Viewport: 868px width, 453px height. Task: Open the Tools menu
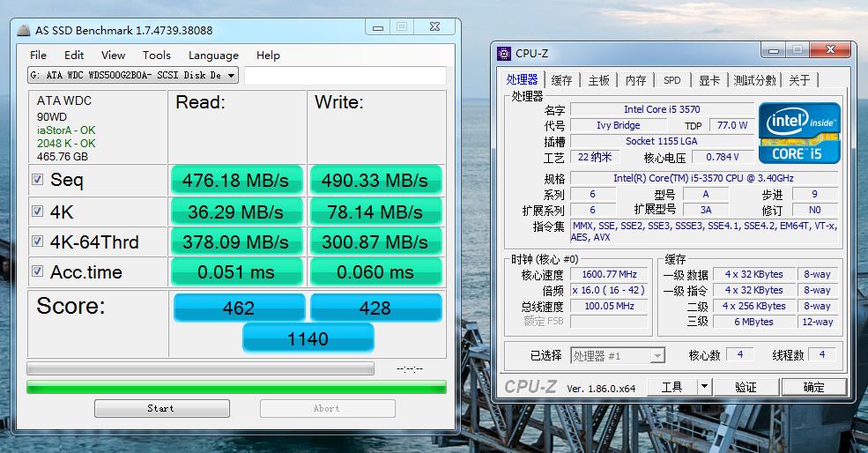(x=157, y=55)
